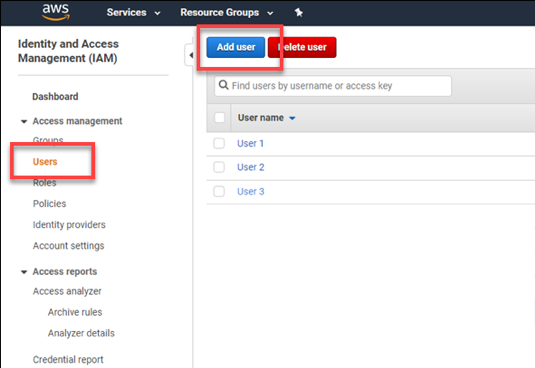This screenshot has height=368, width=535.
Task: Click the User name column header
Action: click(261, 118)
